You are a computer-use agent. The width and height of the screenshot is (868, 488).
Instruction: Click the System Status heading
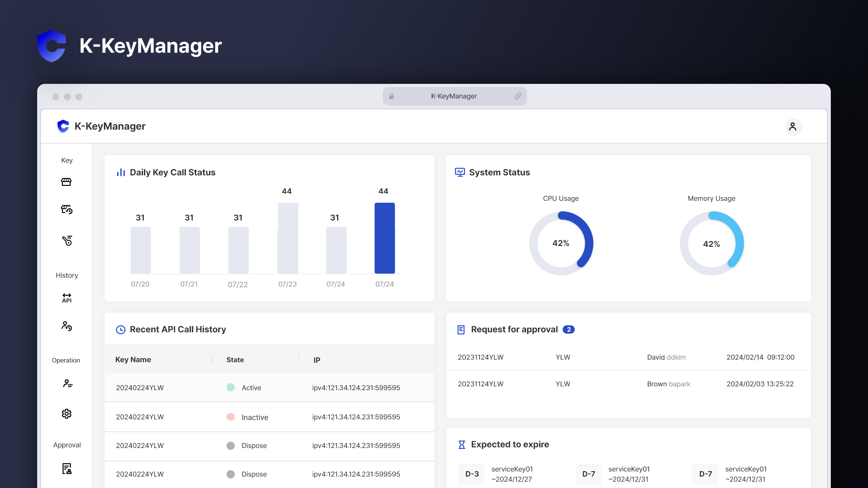point(499,172)
